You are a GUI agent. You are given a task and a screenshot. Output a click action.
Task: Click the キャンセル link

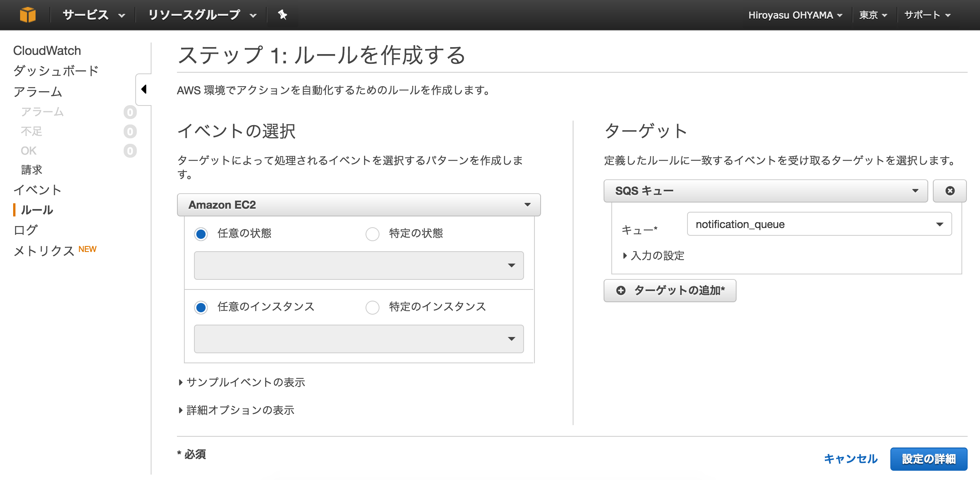pos(851,459)
